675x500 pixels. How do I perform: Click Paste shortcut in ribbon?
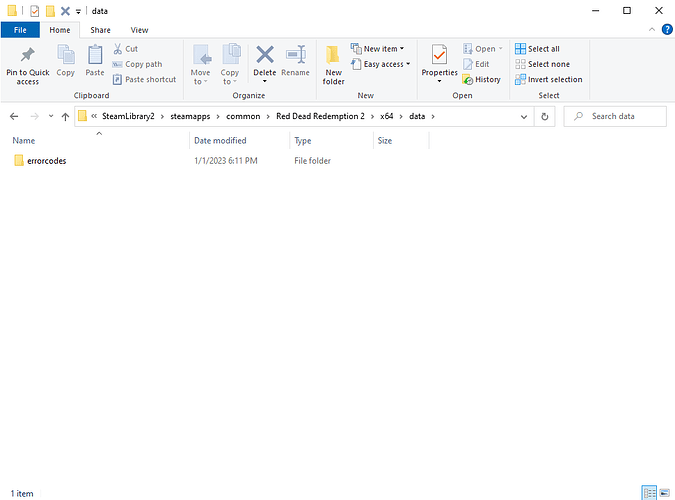pos(144,79)
